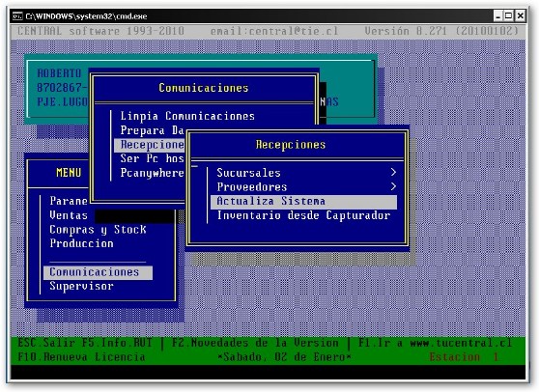This screenshot has height=392, width=539.
Task: Minimize the cmd.exe window
Action: tap(498, 15)
